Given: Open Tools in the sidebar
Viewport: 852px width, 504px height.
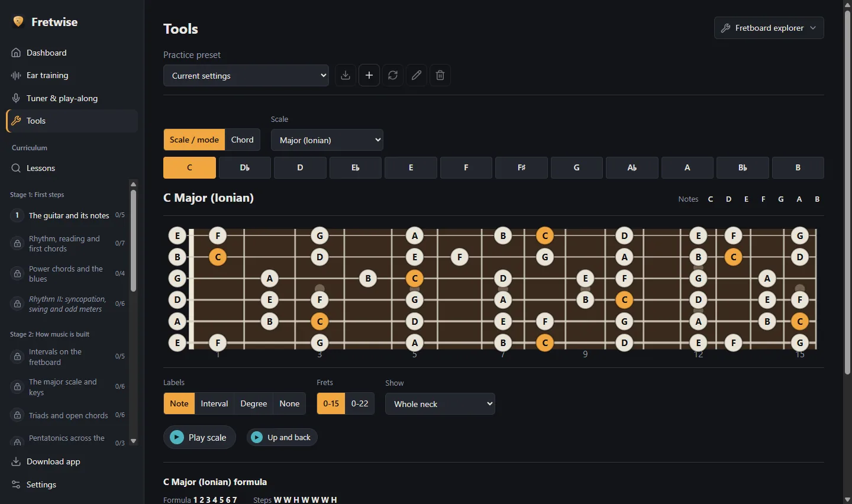Looking at the screenshot, I should coord(72,121).
